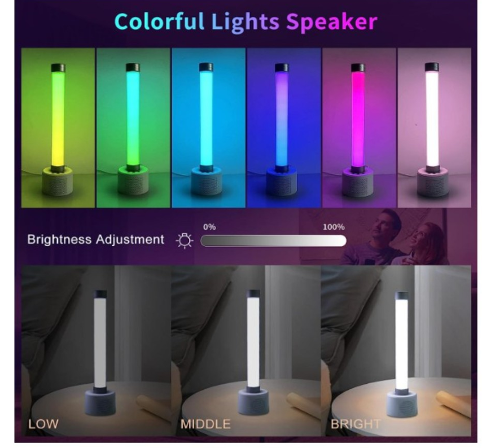
Task: Click the 0% slider label
Action: click(209, 227)
